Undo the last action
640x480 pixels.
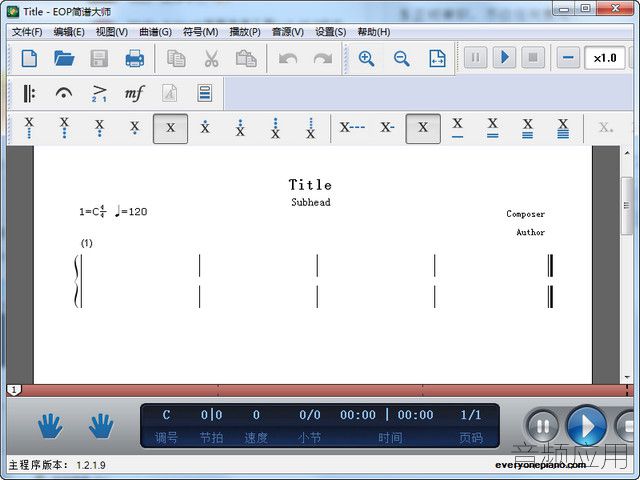[x=288, y=58]
